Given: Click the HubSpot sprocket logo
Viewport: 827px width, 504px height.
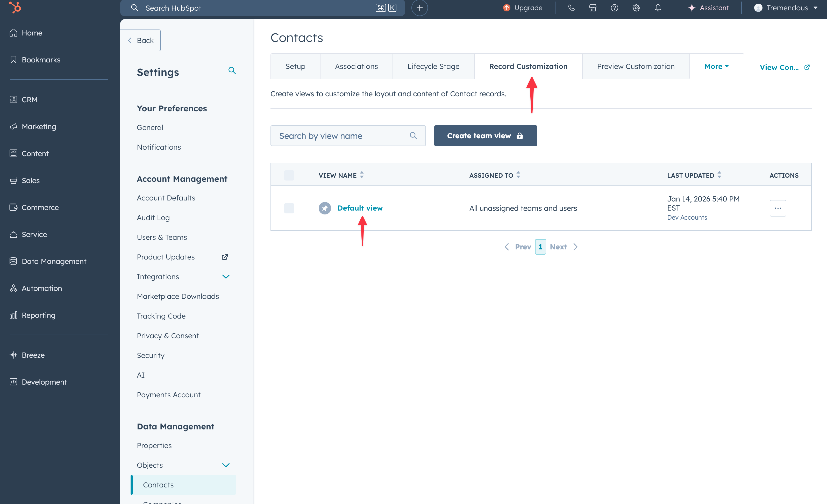Looking at the screenshot, I should coord(15,8).
